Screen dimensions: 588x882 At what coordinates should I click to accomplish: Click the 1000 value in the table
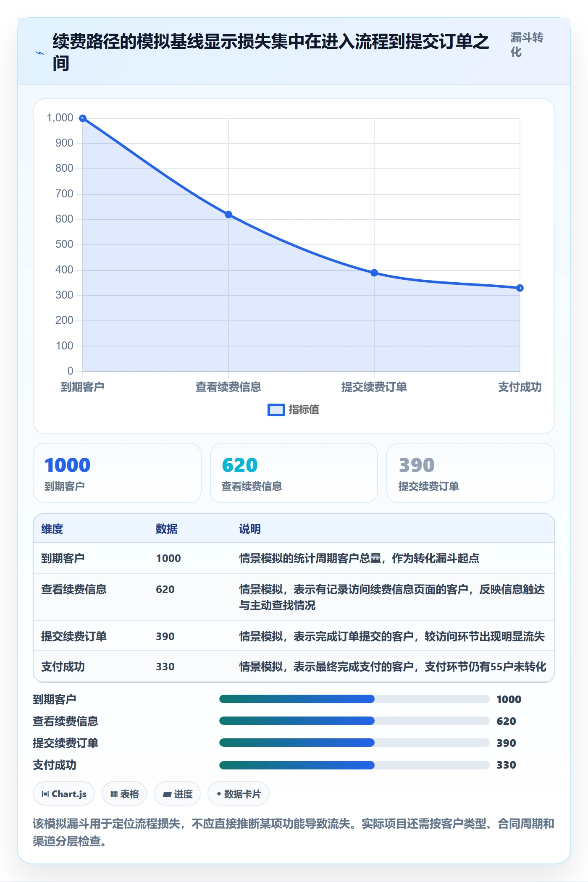tap(168, 558)
